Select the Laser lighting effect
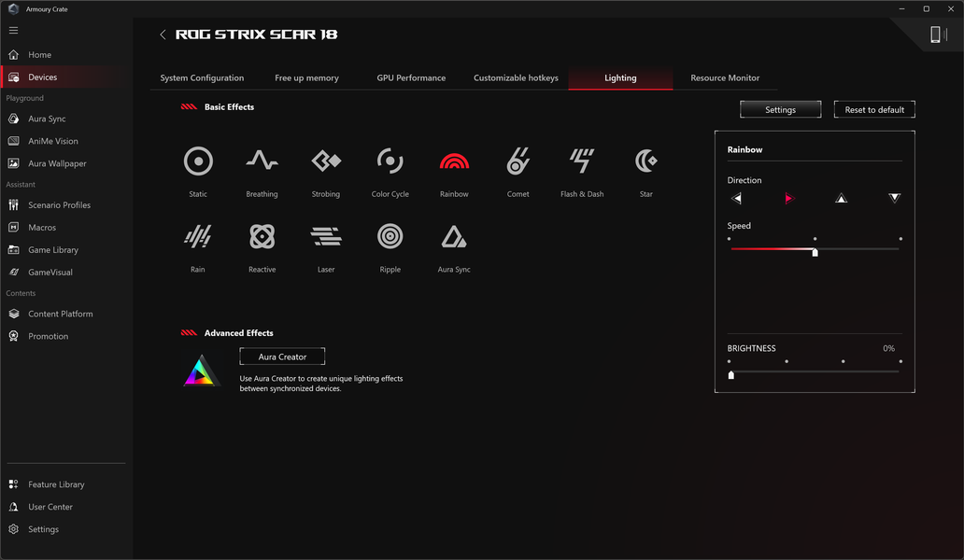The image size is (964, 560). [x=326, y=236]
